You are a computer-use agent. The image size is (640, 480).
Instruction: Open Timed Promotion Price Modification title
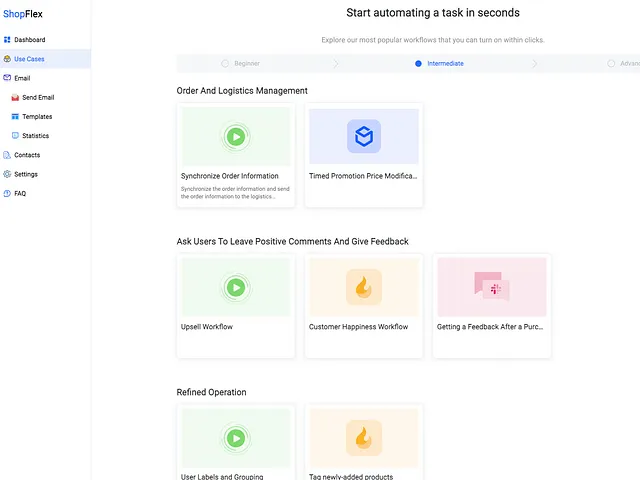tap(363, 176)
